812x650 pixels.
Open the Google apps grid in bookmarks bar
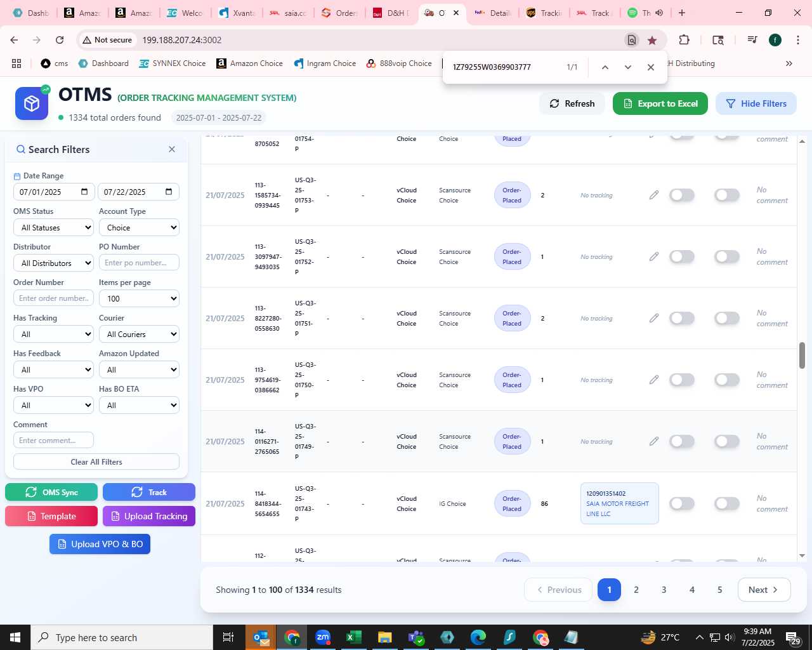click(x=16, y=63)
